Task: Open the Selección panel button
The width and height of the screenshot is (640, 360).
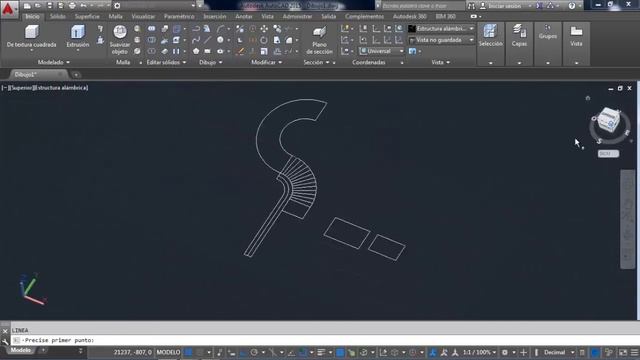Action: 490,44
